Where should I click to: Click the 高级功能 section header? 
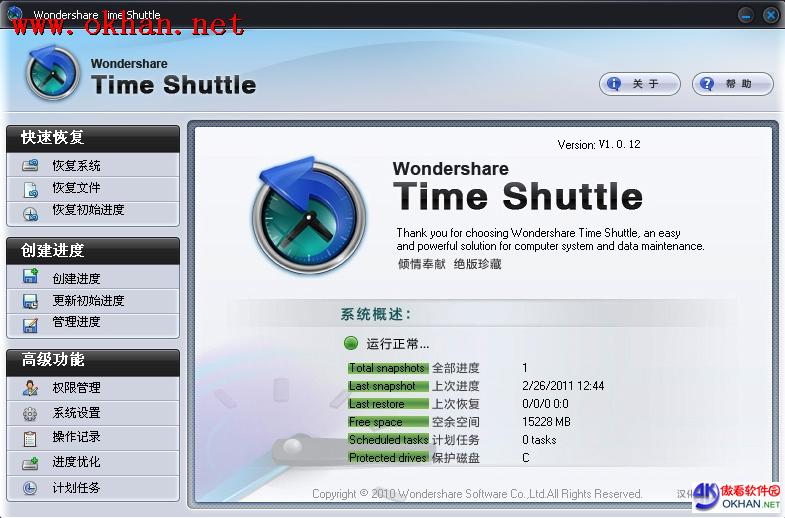[x=93, y=362]
